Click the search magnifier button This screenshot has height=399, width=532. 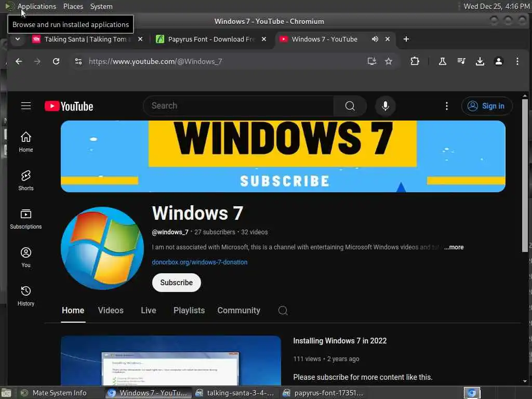pyautogui.click(x=350, y=106)
